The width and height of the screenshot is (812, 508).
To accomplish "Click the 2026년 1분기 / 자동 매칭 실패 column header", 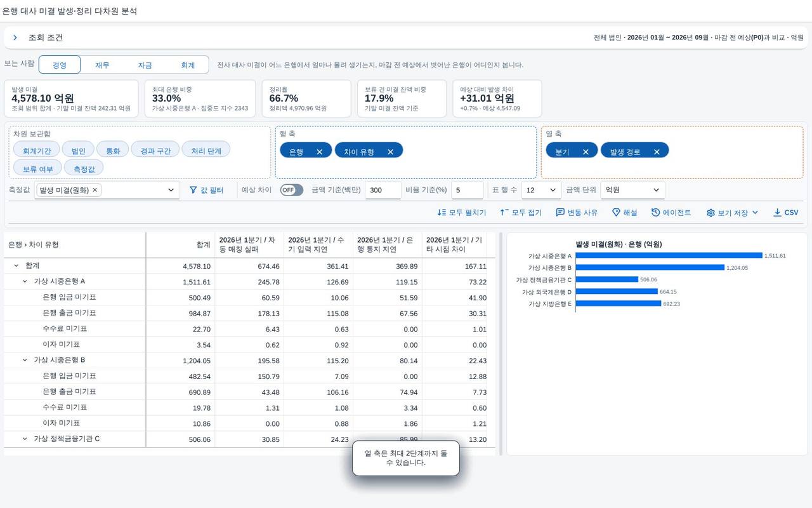I will 249,244.
